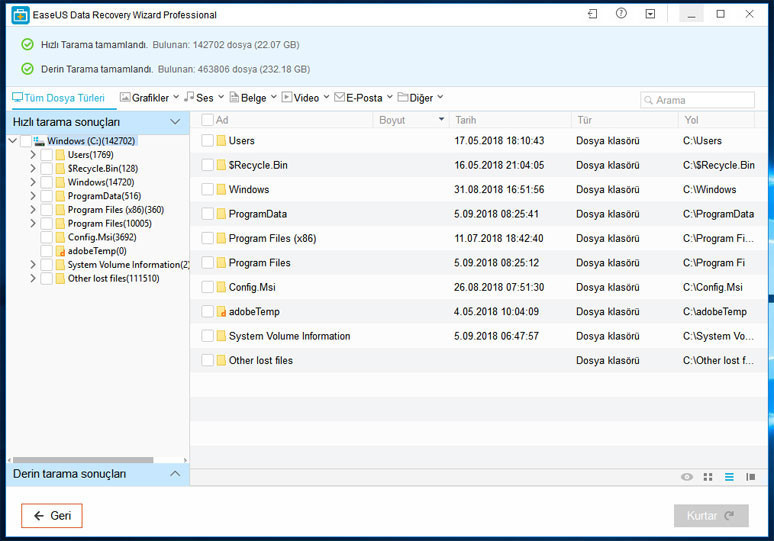
Task: Open the Video filter menu
Action: coord(306,98)
